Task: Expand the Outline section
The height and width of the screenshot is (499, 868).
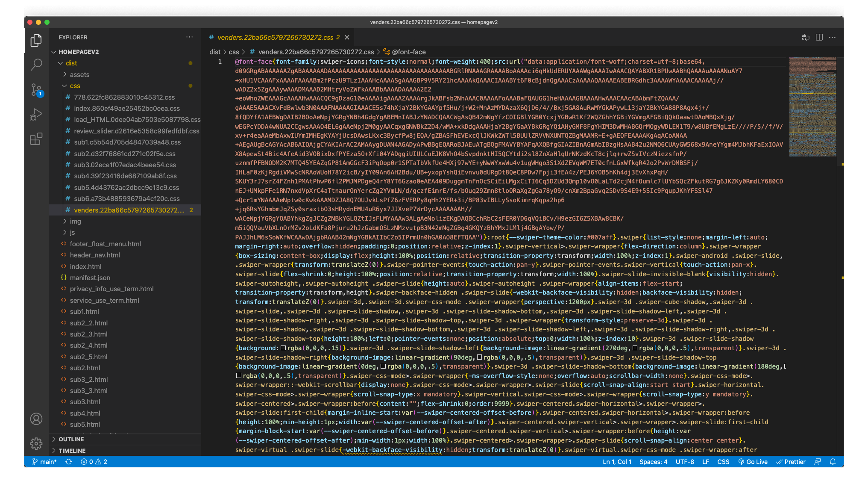Action: click(71, 439)
